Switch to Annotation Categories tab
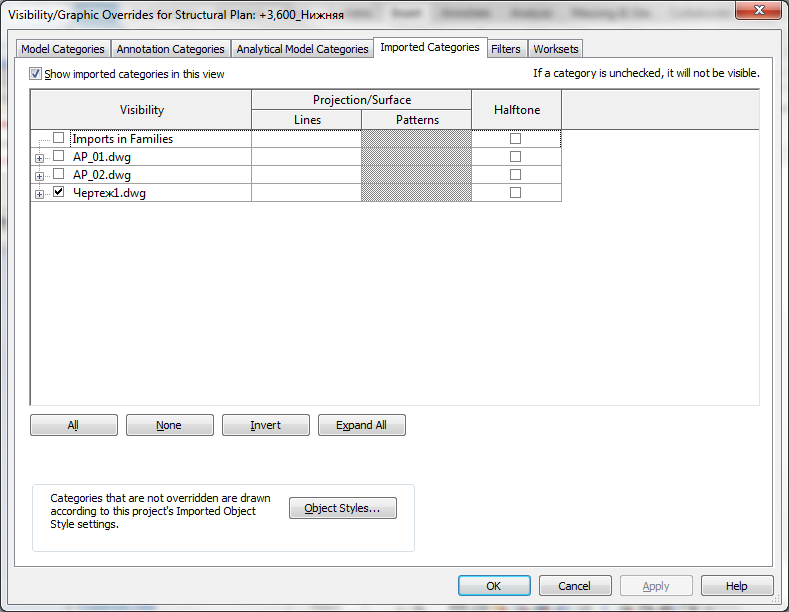Screen dimensions: 789x612 tap(171, 49)
